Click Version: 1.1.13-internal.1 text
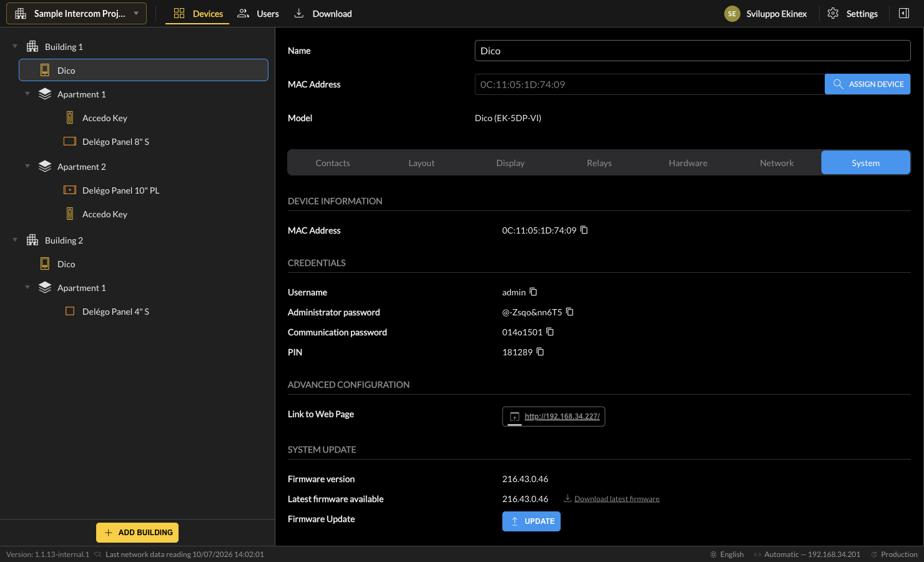 click(x=47, y=554)
